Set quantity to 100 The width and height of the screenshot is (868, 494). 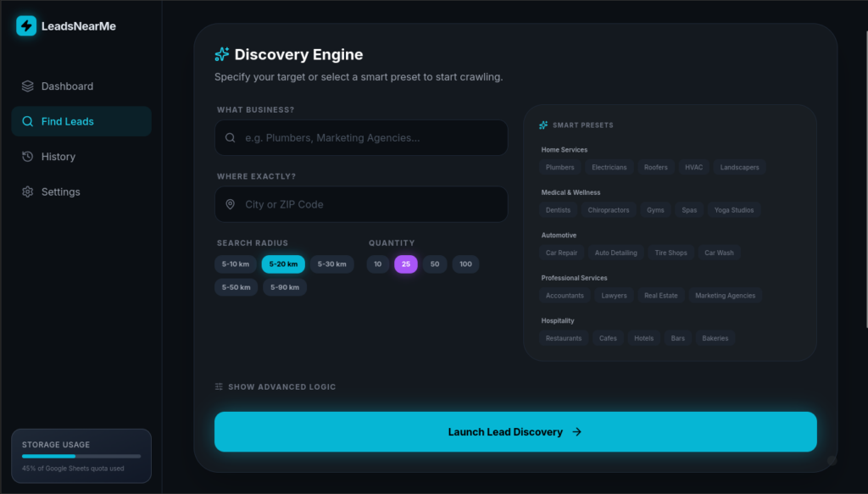pos(465,264)
